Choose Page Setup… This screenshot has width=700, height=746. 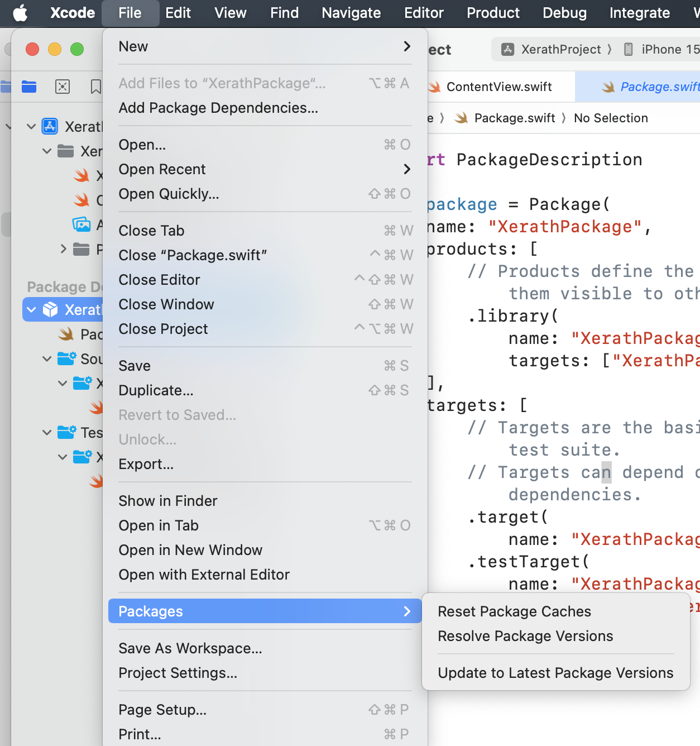click(265, 710)
